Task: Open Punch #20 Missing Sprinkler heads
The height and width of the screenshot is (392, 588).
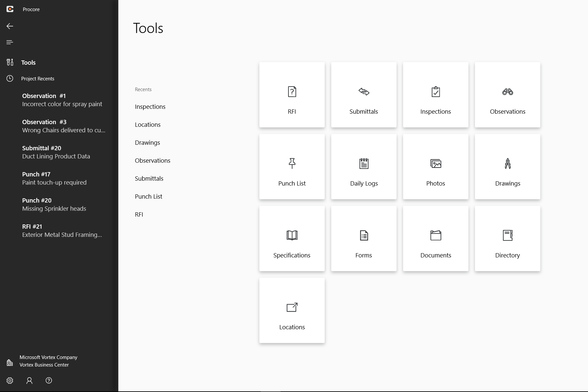Action: click(54, 204)
